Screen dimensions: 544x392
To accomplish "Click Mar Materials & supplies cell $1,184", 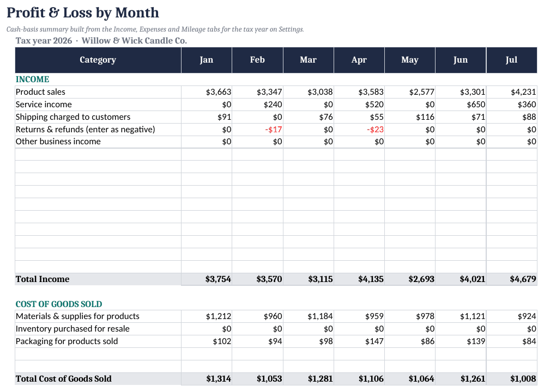I will [x=309, y=316].
